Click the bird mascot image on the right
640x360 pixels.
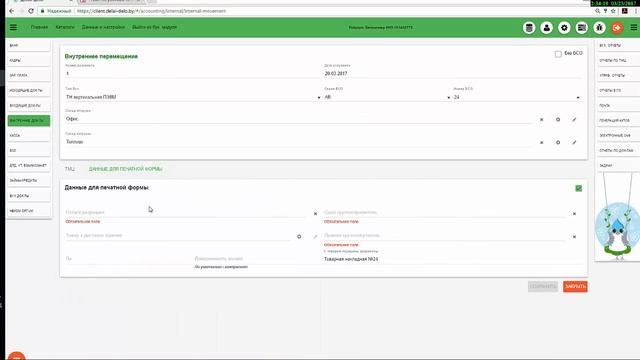coord(617,231)
